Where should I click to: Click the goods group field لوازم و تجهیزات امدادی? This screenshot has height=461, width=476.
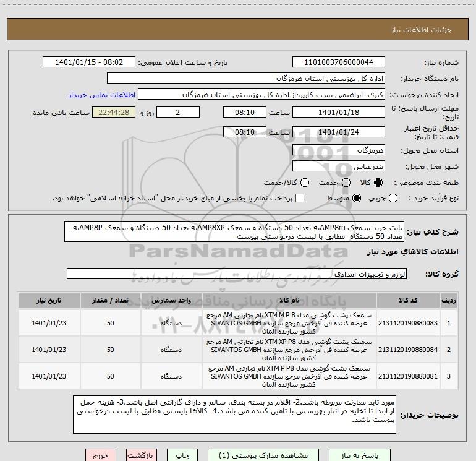(237, 274)
